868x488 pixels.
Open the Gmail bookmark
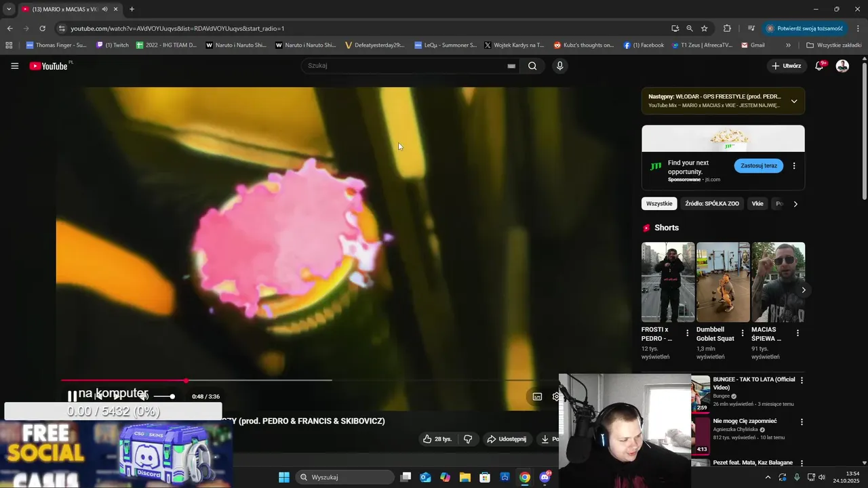(753, 45)
